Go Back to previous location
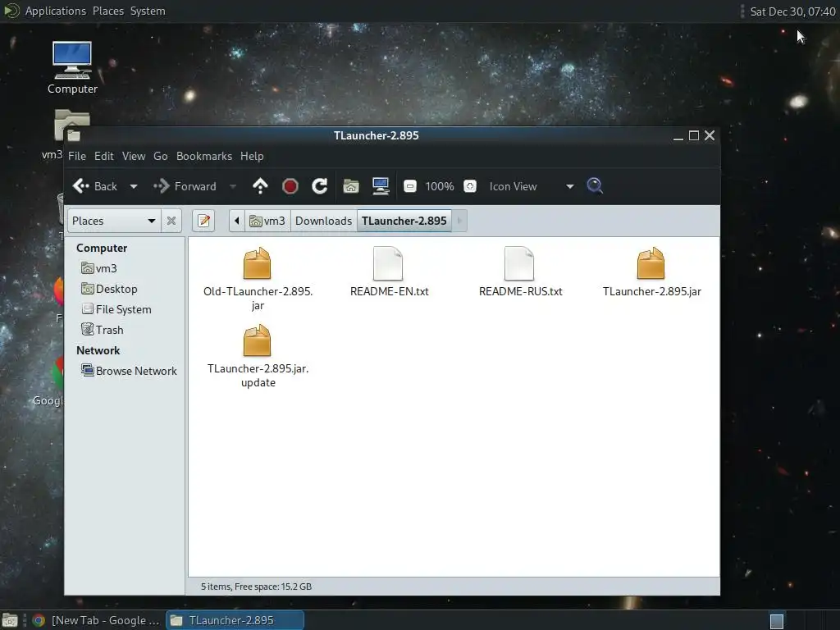This screenshot has width=840, height=630. coord(95,186)
